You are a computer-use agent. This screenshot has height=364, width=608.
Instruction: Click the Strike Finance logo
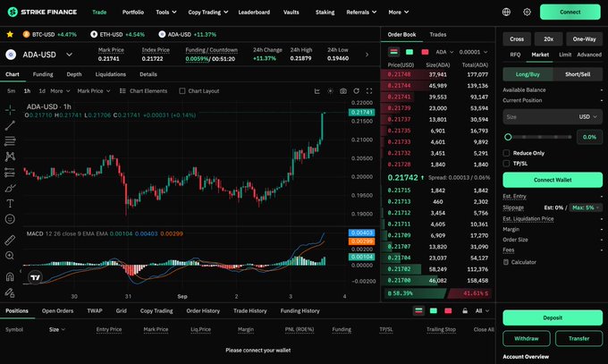click(42, 12)
